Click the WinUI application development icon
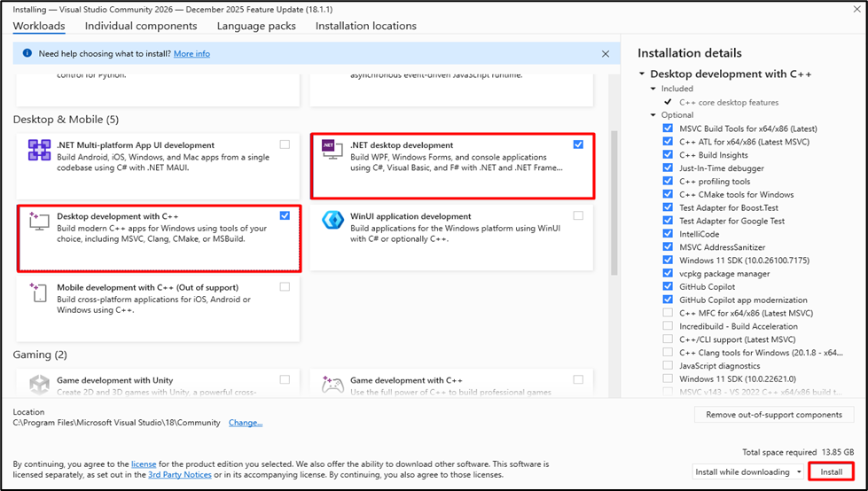The width and height of the screenshot is (868, 491). [332, 221]
